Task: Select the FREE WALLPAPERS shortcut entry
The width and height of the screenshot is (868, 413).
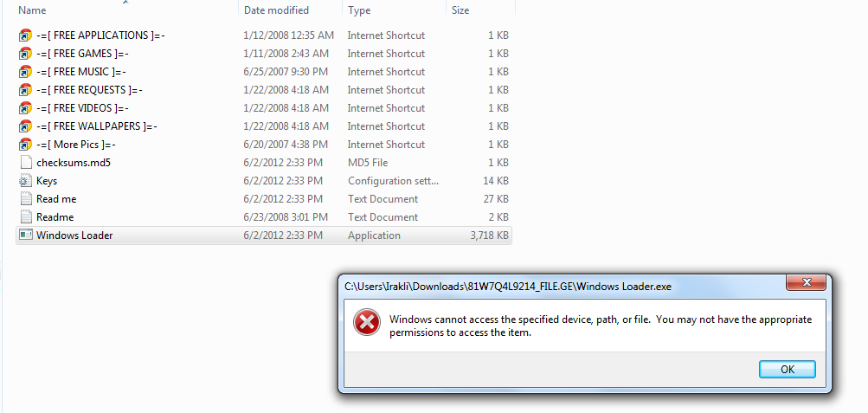Action: (96, 126)
